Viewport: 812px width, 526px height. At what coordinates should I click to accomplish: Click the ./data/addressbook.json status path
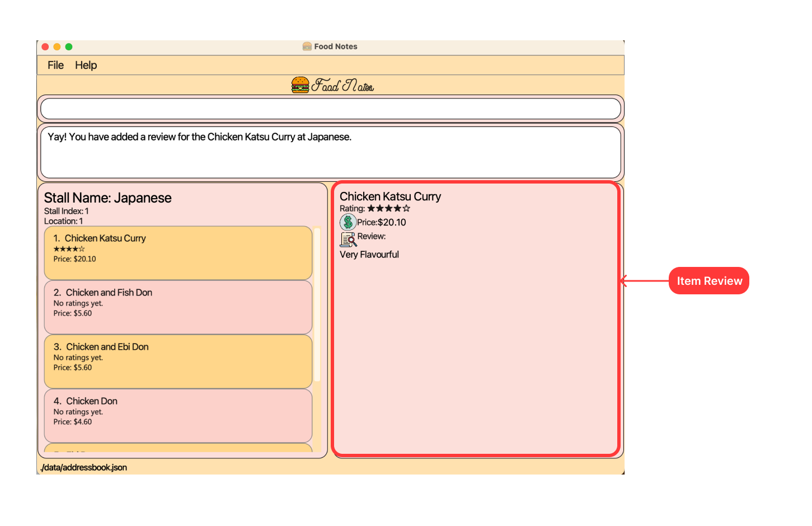coord(83,467)
